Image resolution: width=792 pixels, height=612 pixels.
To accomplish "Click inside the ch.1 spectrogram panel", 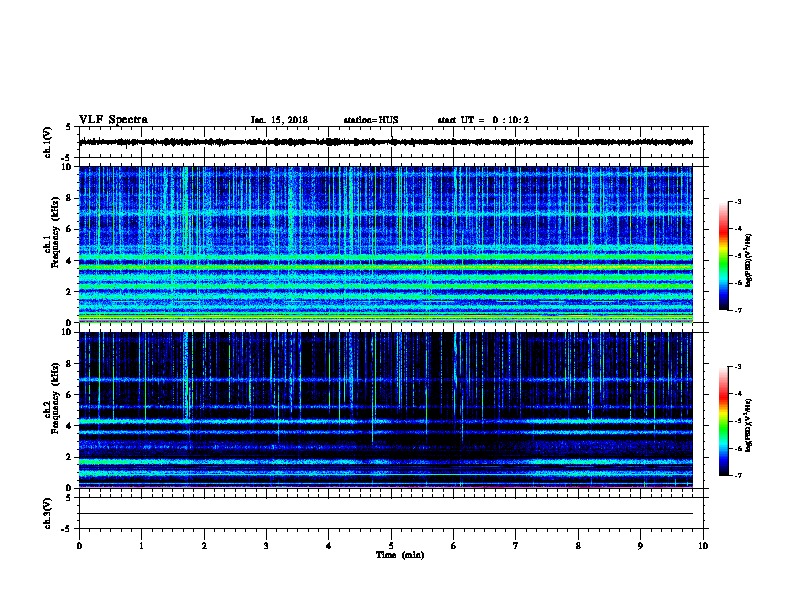I will (386, 244).
